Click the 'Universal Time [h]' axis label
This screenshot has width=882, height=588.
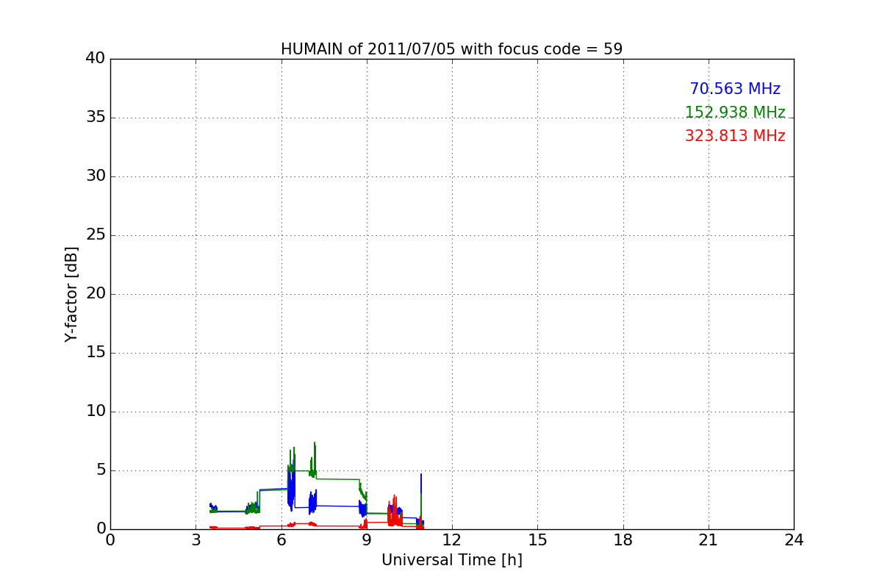(x=452, y=560)
